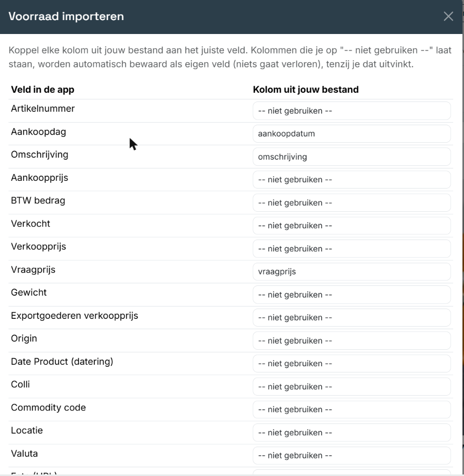Click the Voorraad importeren dialog title
This screenshot has height=476, width=464.
pos(66,16)
